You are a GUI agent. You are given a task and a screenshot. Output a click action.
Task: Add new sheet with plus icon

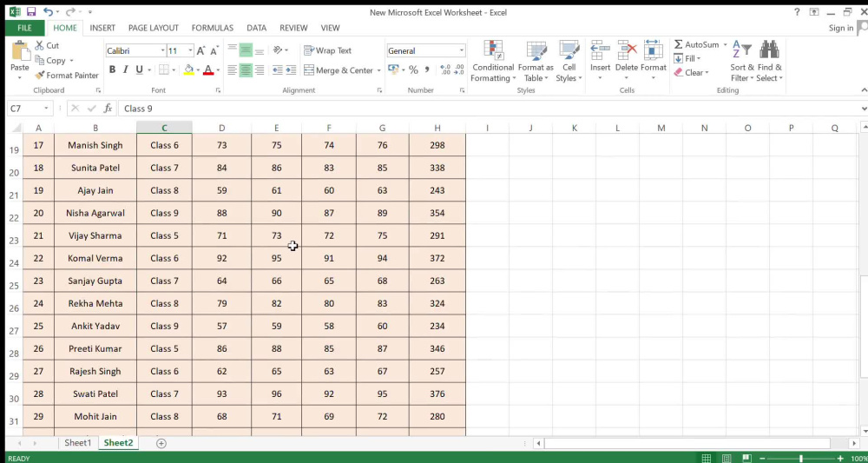tap(161, 443)
